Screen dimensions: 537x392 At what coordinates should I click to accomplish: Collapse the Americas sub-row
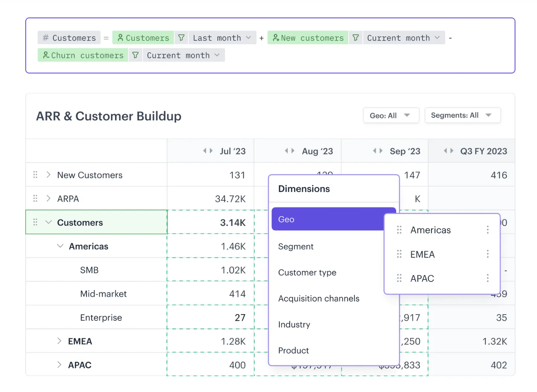[60, 246]
